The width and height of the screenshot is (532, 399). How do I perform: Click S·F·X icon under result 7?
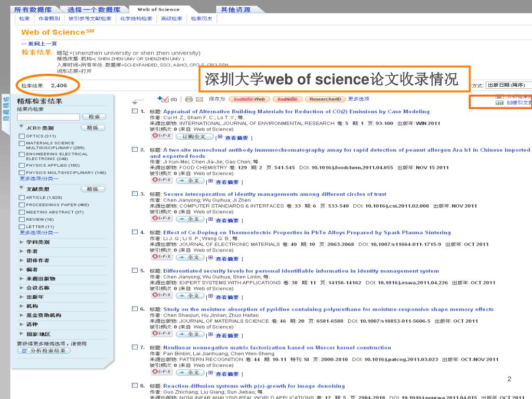pos(162,371)
